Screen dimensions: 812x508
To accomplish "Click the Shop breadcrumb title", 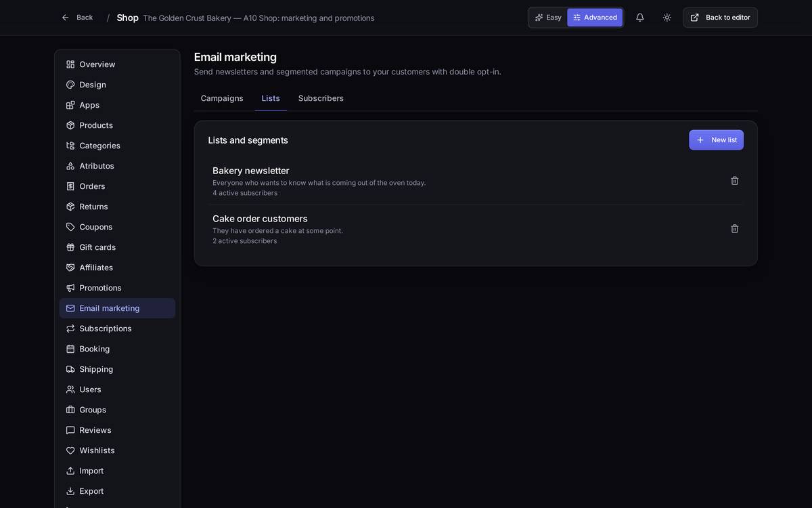I will [x=127, y=18].
